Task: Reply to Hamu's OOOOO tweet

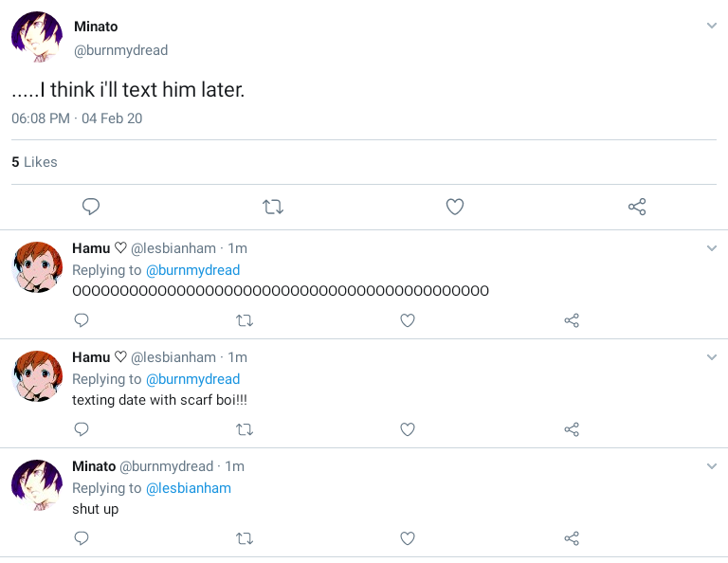Action: coord(82,320)
